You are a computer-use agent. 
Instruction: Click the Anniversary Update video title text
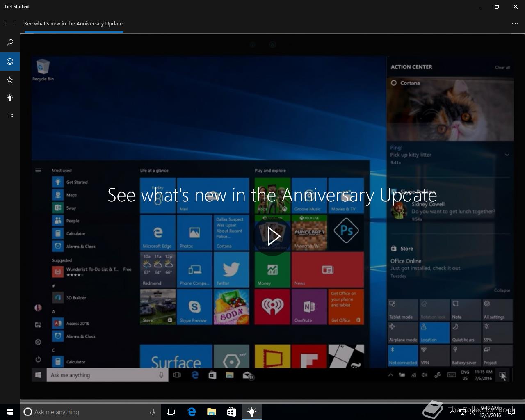pos(272,195)
